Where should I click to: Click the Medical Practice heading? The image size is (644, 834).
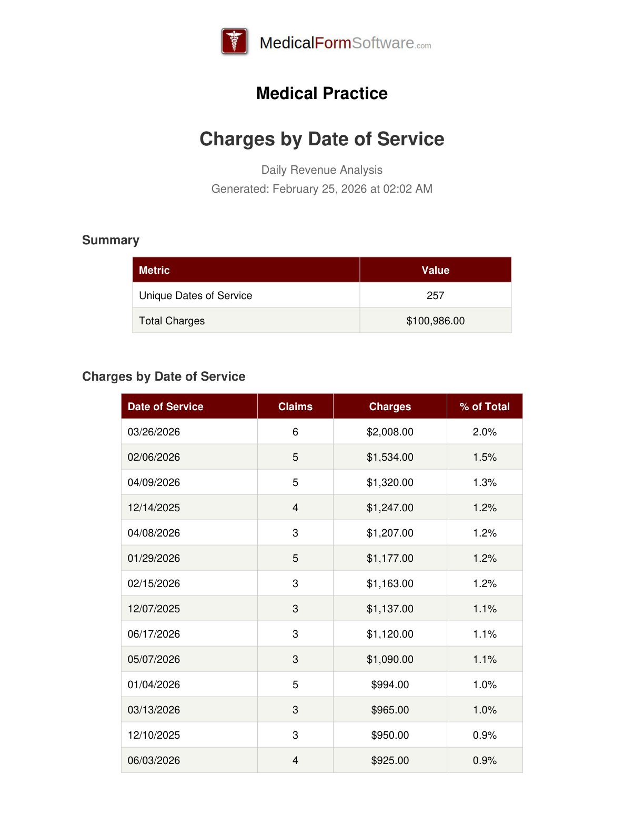point(321,93)
